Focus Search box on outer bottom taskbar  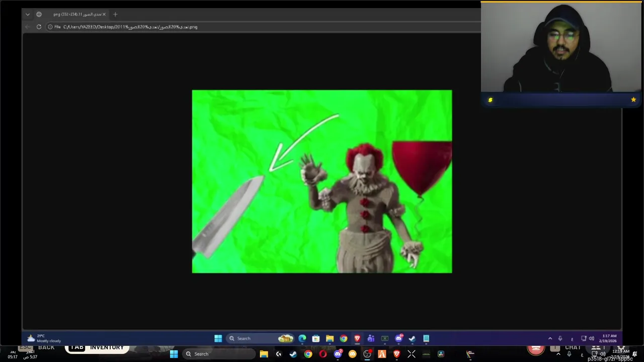[218, 354]
